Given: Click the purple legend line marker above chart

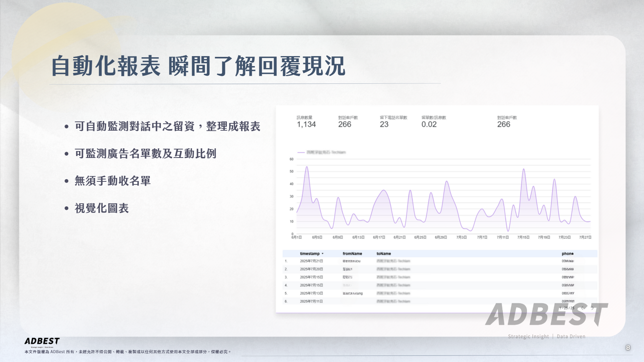Looking at the screenshot, I should [x=301, y=153].
